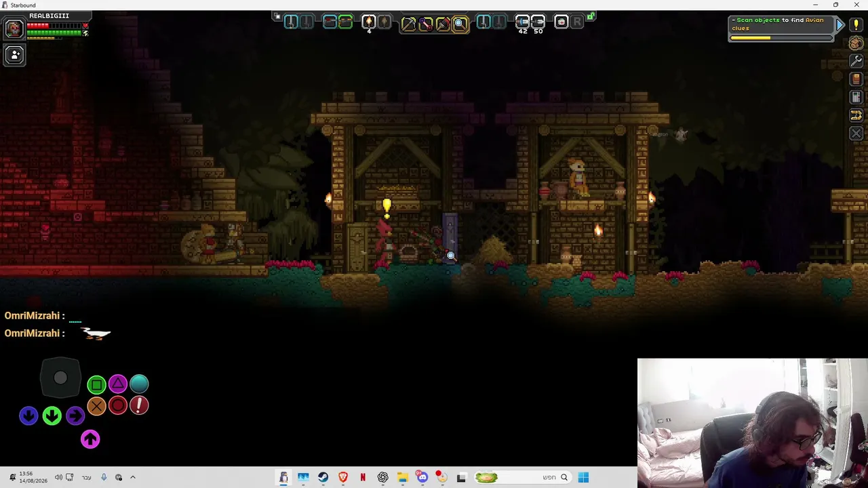
Task: Open Brave browser from the taskbar
Action: pyautogui.click(x=343, y=477)
